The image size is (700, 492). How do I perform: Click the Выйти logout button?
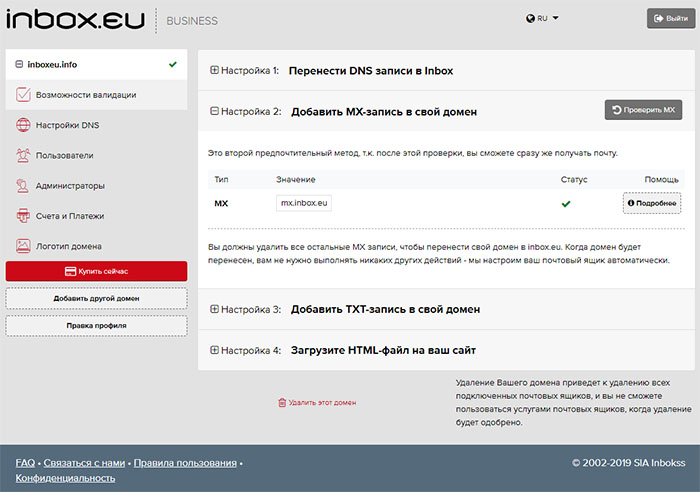[671, 18]
